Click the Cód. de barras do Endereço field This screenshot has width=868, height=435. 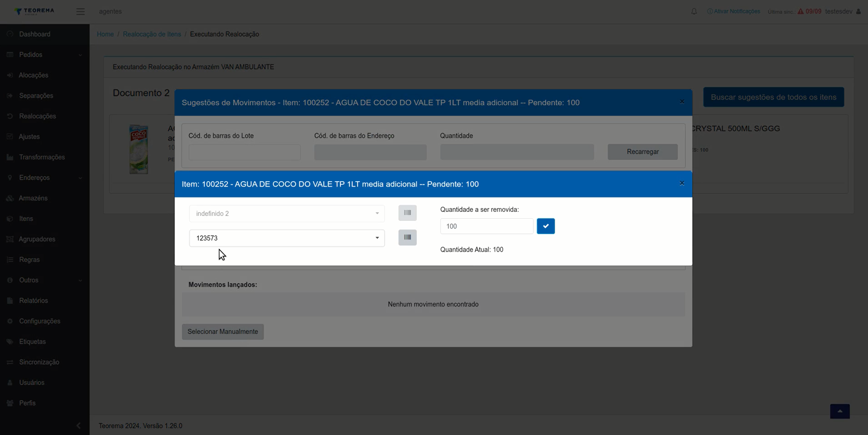tap(370, 152)
